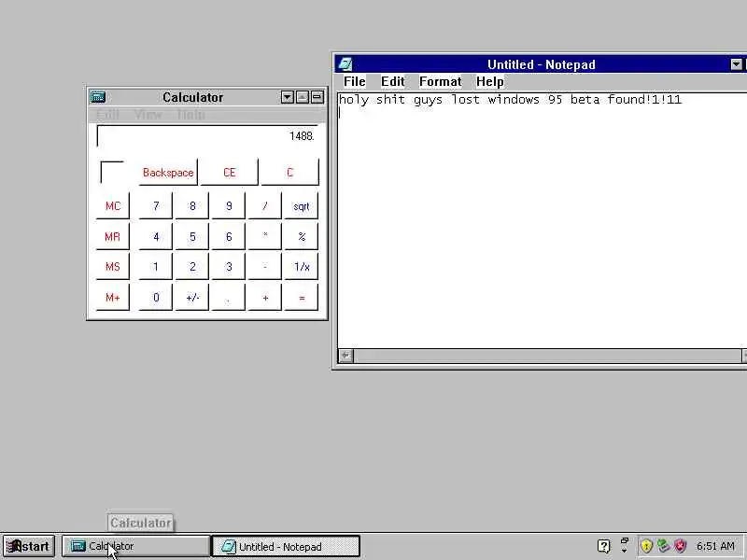Open Calculator title bar dropdown arrow
The height and width of the screenshot is (560, 747).
point(287,97)
